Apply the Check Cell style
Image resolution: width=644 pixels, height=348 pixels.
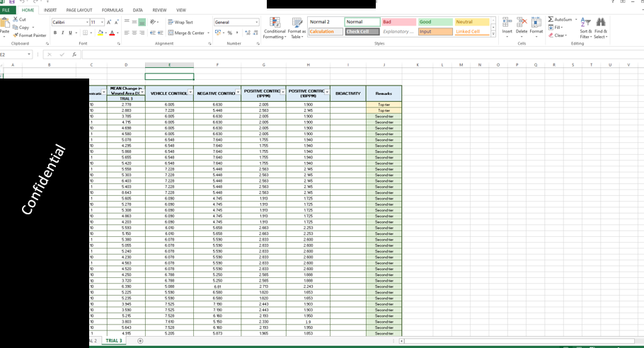point(362,32)
